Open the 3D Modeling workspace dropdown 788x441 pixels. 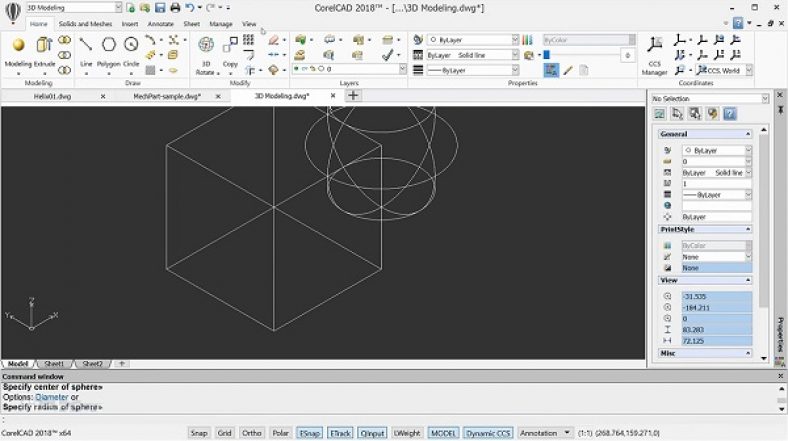[x=118, y=8]
